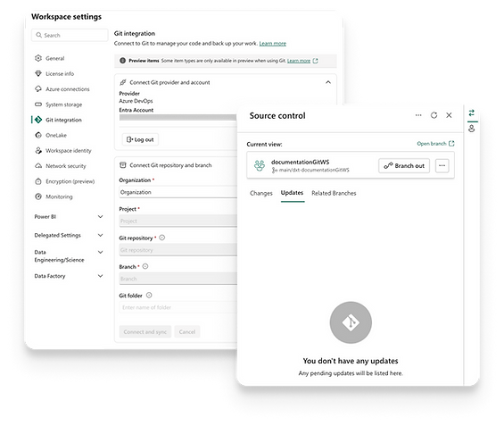Screen dimensions: 504x426
Task: Click the Monitoring icon
Action: pos(38,196)
